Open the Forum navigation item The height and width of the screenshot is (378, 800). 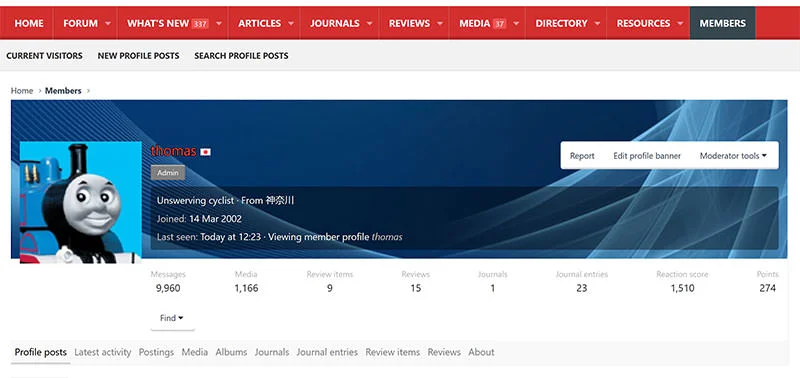click(x=80, y=23)
